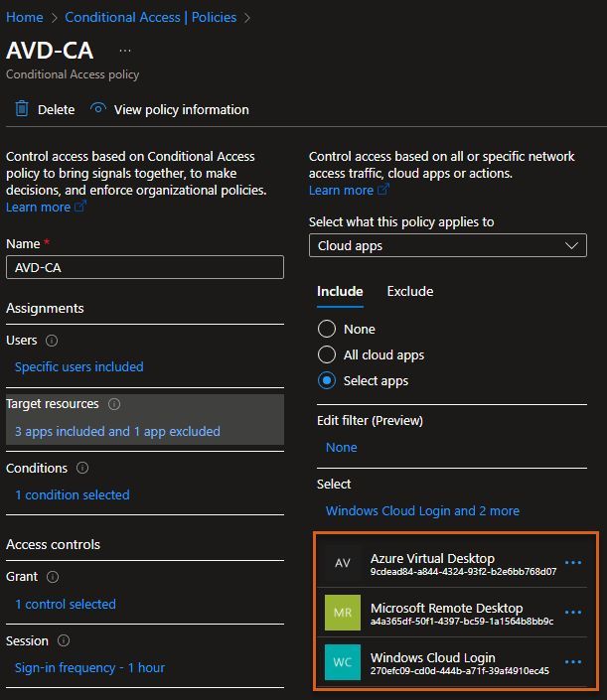
Task: Click the Delete trash can icon
Action: (22, 109)
